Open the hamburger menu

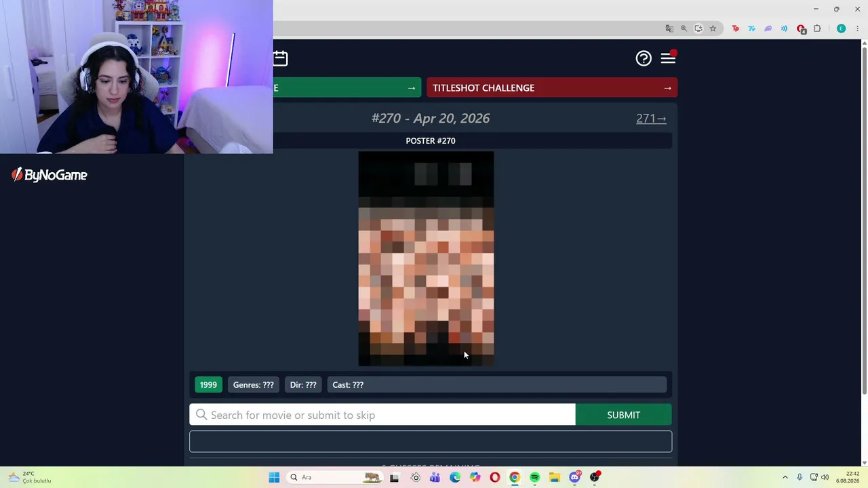point(668,58)
